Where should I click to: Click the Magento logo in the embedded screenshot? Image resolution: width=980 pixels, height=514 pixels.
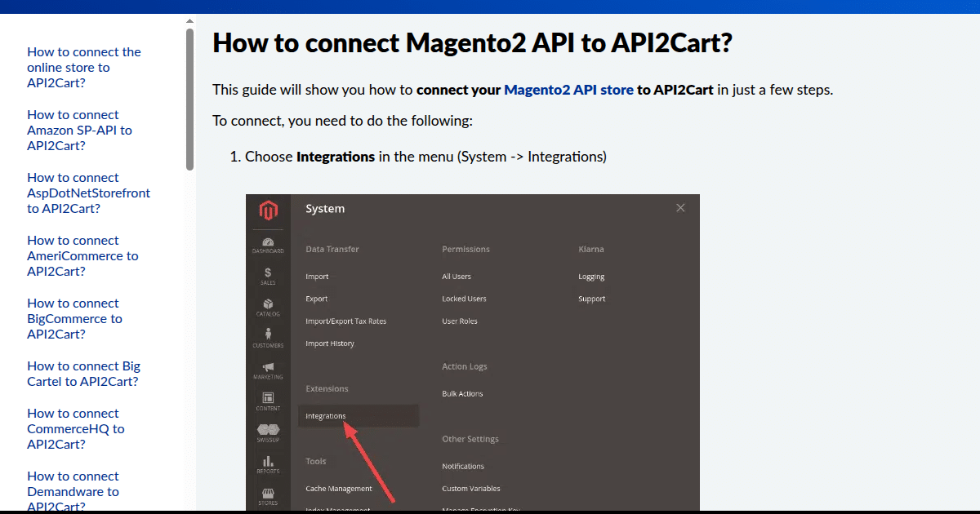pyautogui.click(x=268, y=210)
